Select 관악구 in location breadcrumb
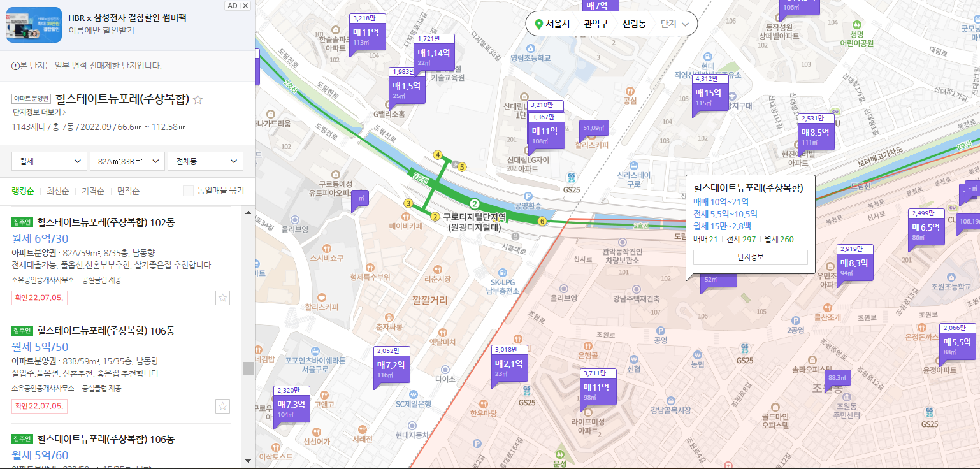Viewport: 980px width, 469px height. tap(596, 24)
